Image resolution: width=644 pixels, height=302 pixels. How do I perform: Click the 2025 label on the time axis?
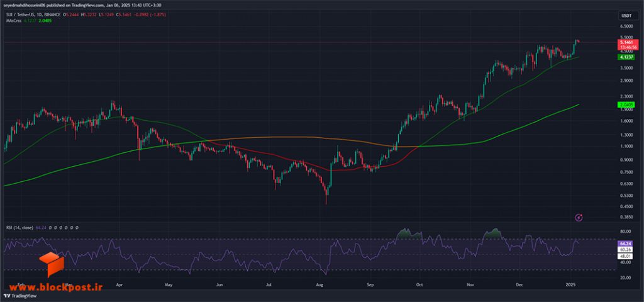click(570, 284)
